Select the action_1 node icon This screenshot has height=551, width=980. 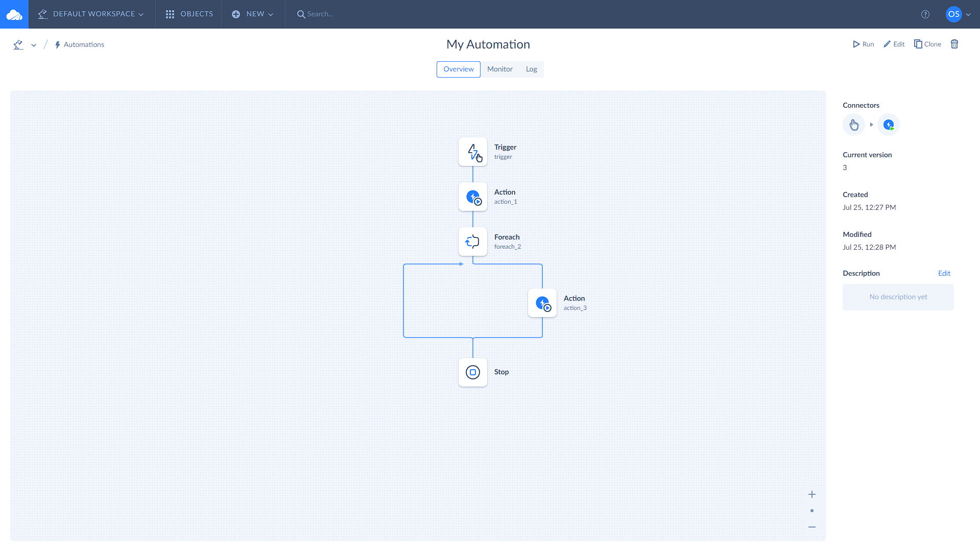click(x=472, y=197)
